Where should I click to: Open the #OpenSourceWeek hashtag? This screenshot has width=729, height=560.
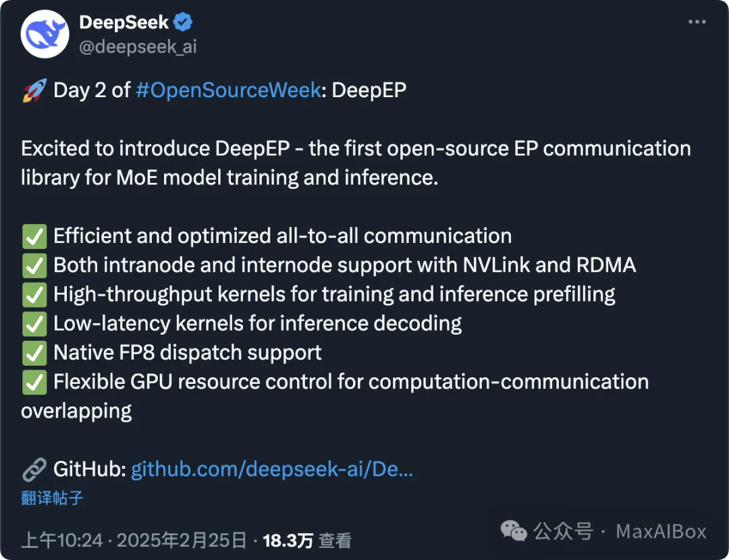click(228, 90)
